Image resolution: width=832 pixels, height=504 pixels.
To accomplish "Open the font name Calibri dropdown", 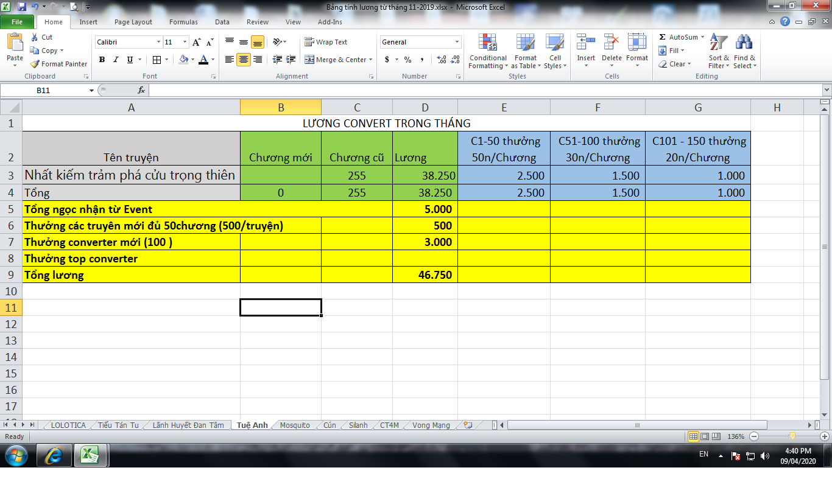I will point(158,42).
